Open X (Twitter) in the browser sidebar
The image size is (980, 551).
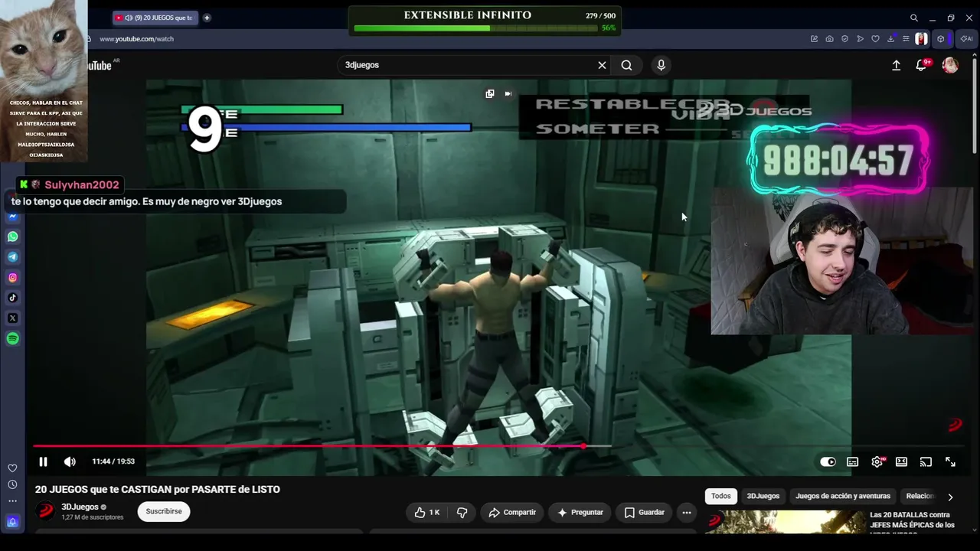12,318
